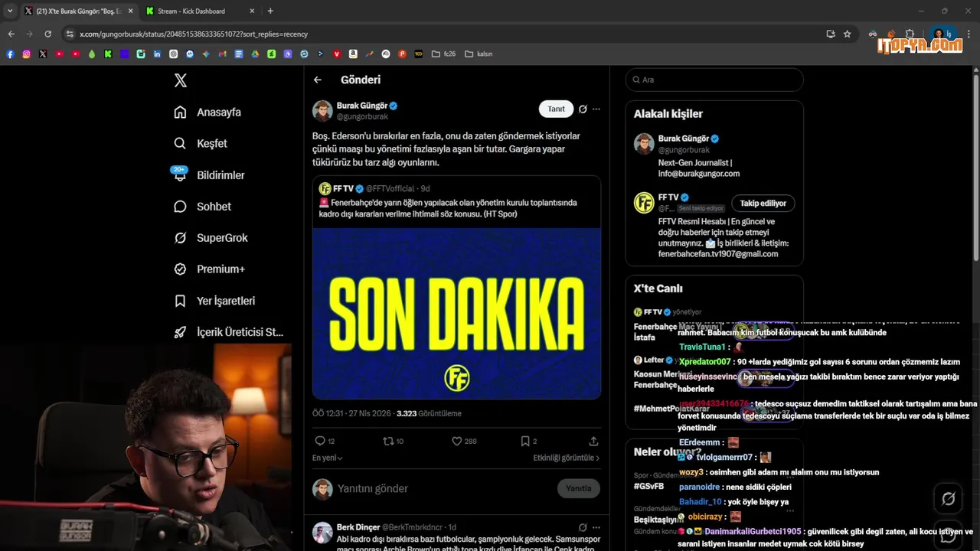The image size is (980, 551).
Task: Click the browser address bar URL
Action: click(194, 34)
